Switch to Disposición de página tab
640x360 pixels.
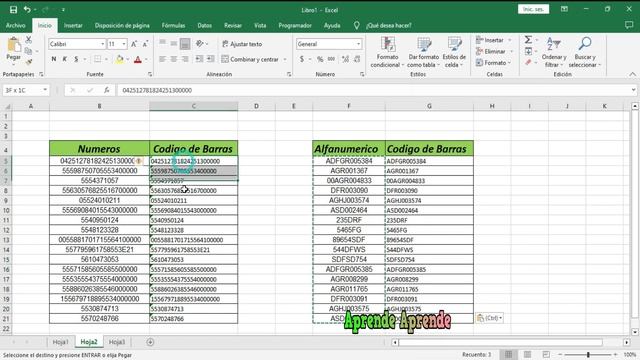[122, 25]
